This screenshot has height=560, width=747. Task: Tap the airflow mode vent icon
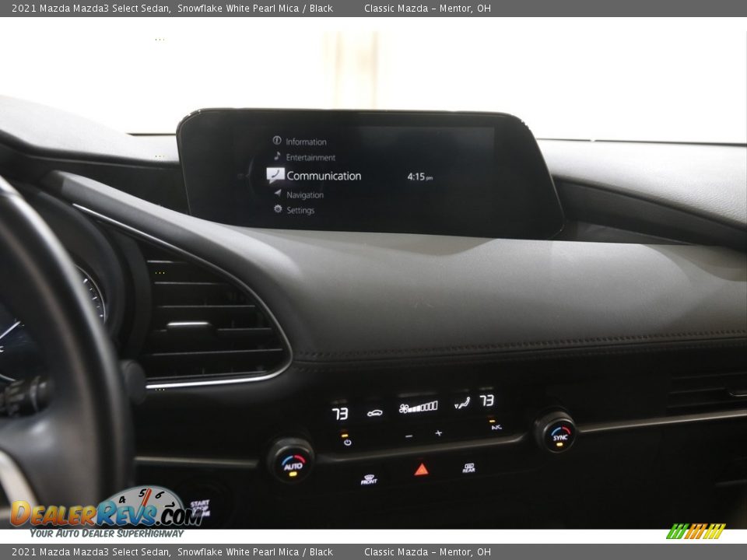(462, 403)
